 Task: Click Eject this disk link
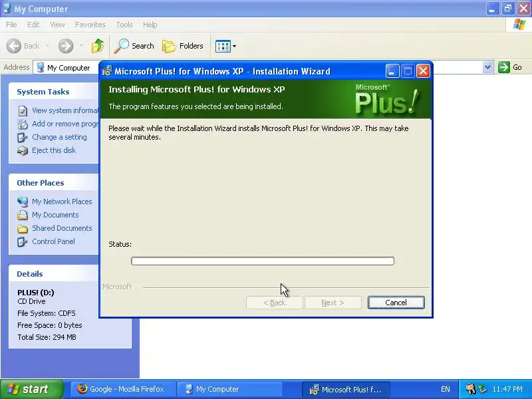click(54, 150)
